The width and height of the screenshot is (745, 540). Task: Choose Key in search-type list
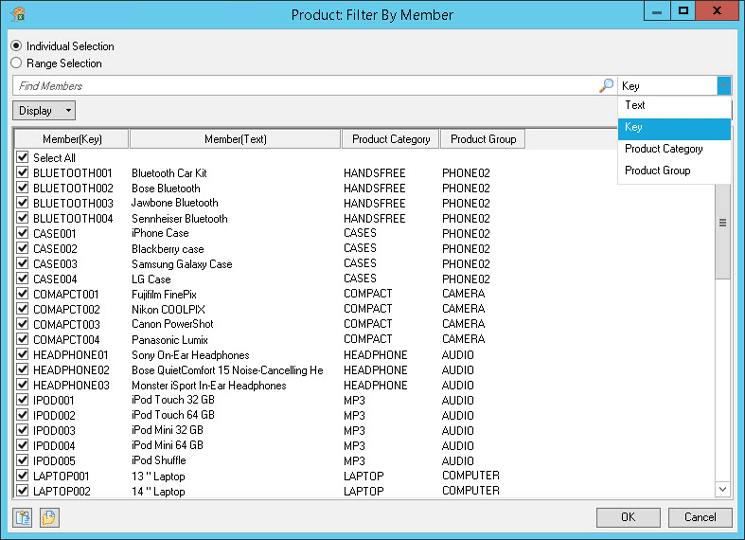[674, 127]
